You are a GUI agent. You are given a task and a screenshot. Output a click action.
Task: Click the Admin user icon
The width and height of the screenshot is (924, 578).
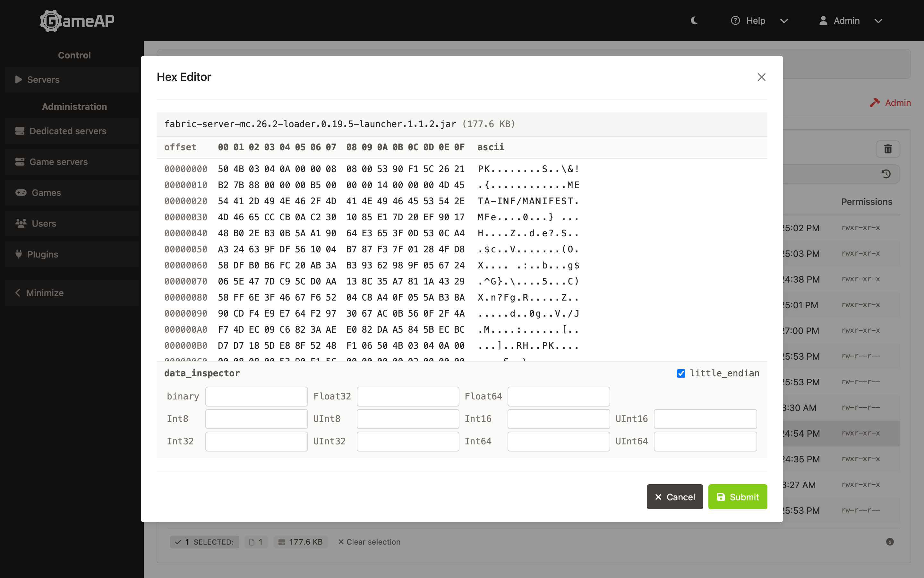coord(823,21)
